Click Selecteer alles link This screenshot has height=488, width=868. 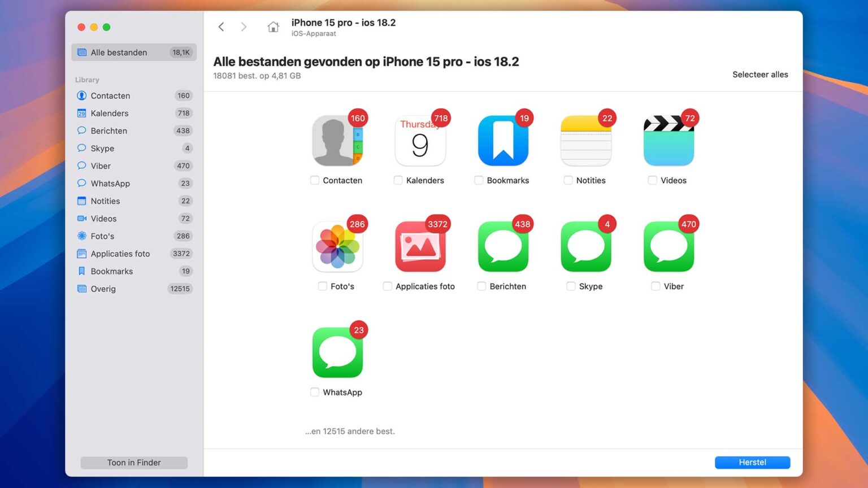pyautogui.click(x=760, y=75)
